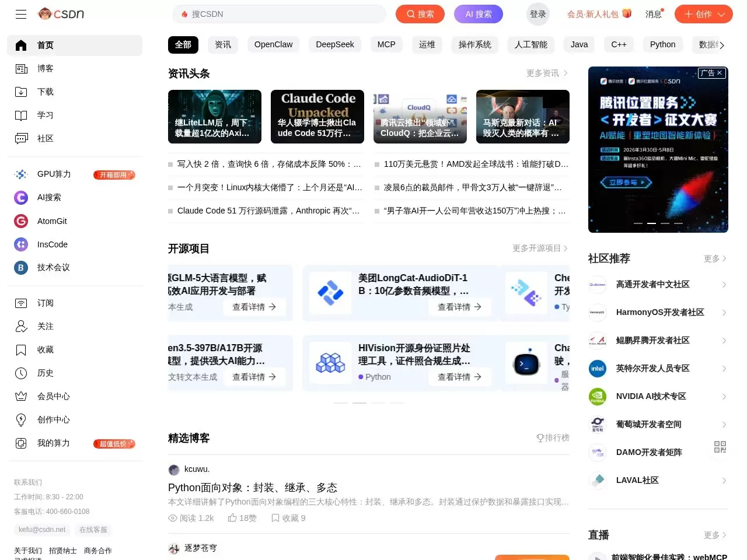The width and height of the screenshot is (747, 560).
Task: Open the 会员中心 crown icon
Action: point(21,397)
